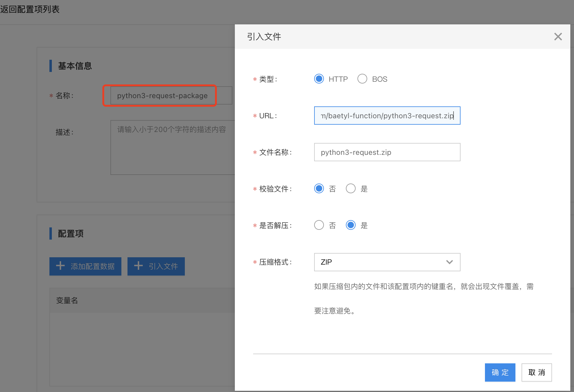Click the 变量名 column header
The height and width of the screenshot is (392, 574).
click(67, 301)
